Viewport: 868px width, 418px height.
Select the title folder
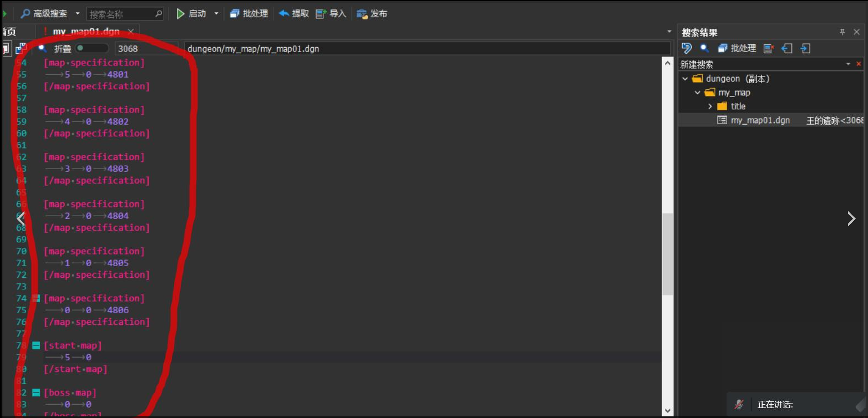click(x=732, y=106)
